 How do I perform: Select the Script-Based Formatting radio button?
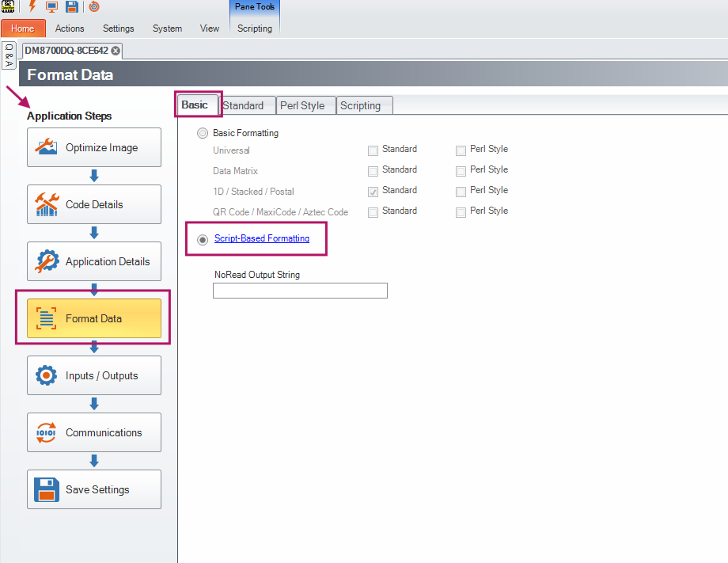(x=203, y=239)
